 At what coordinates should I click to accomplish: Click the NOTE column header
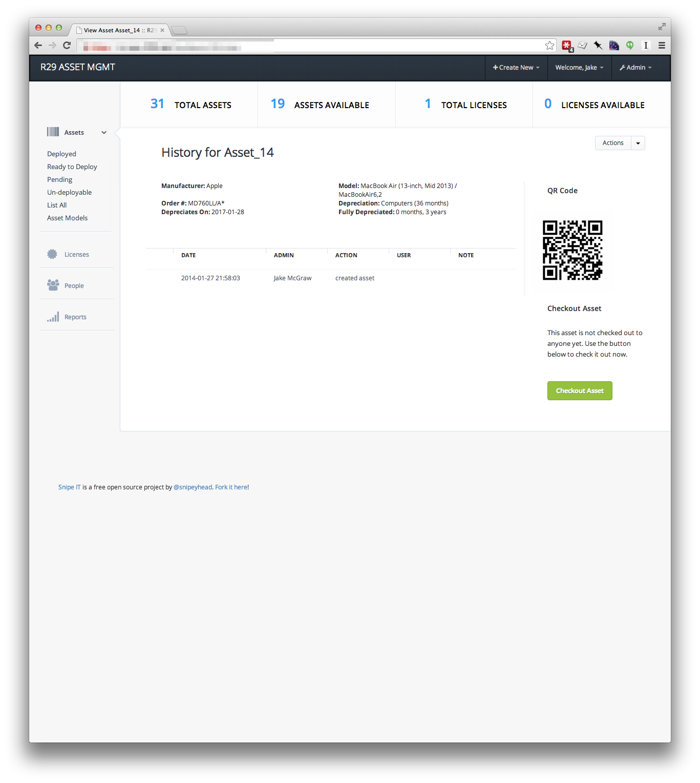[x=466, y=255]
